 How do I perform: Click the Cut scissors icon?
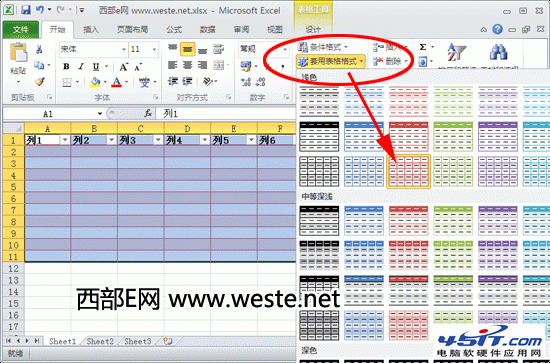39,49
